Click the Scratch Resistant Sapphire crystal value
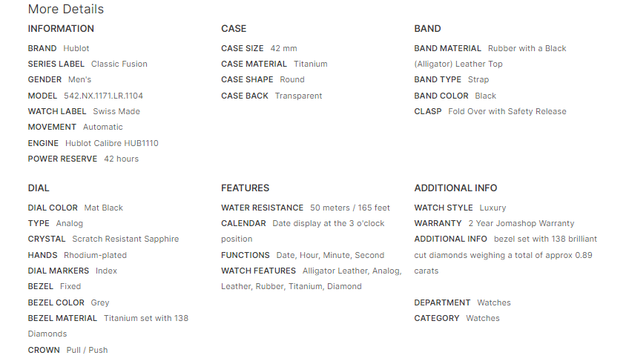Screen dimensions: 629x364 tap(125, 239)
